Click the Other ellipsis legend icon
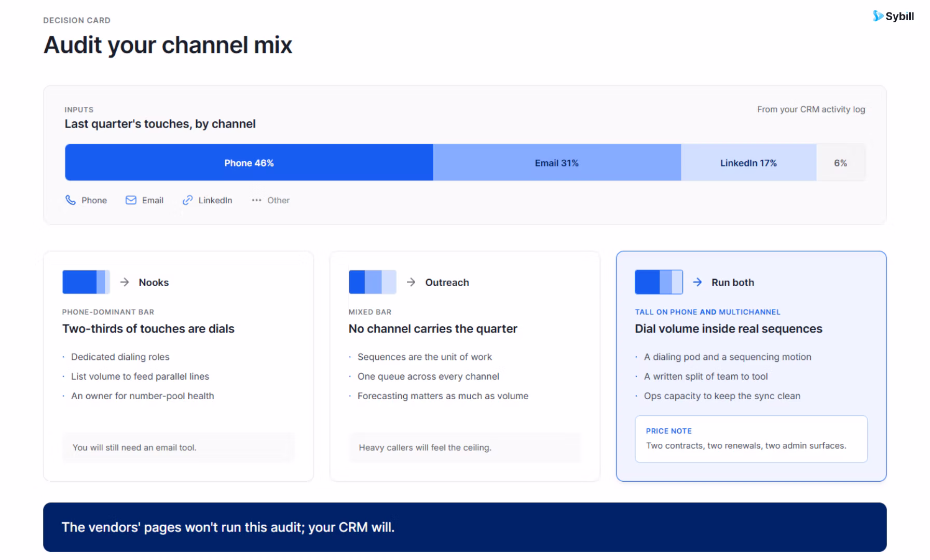The height and width of the screenshot is (560, 930). click(256, 200)
